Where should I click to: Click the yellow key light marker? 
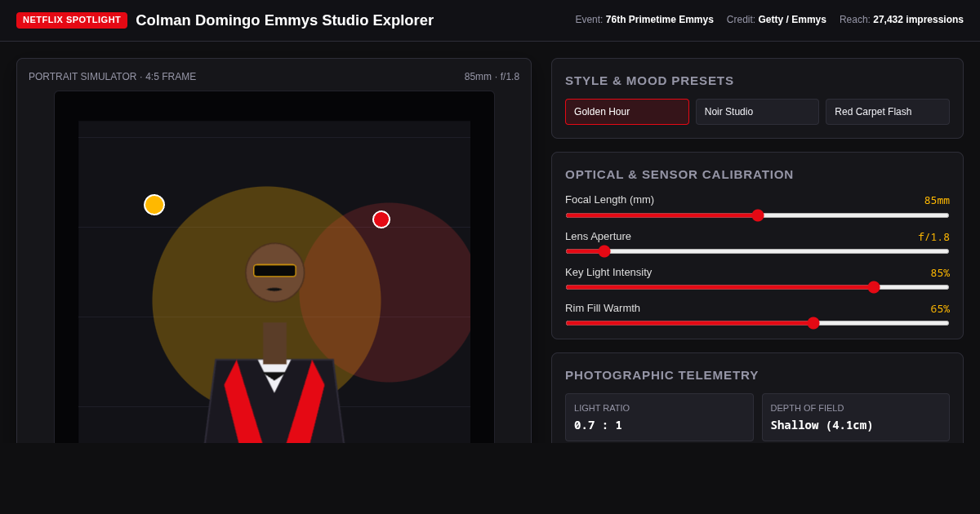point(154,205)
